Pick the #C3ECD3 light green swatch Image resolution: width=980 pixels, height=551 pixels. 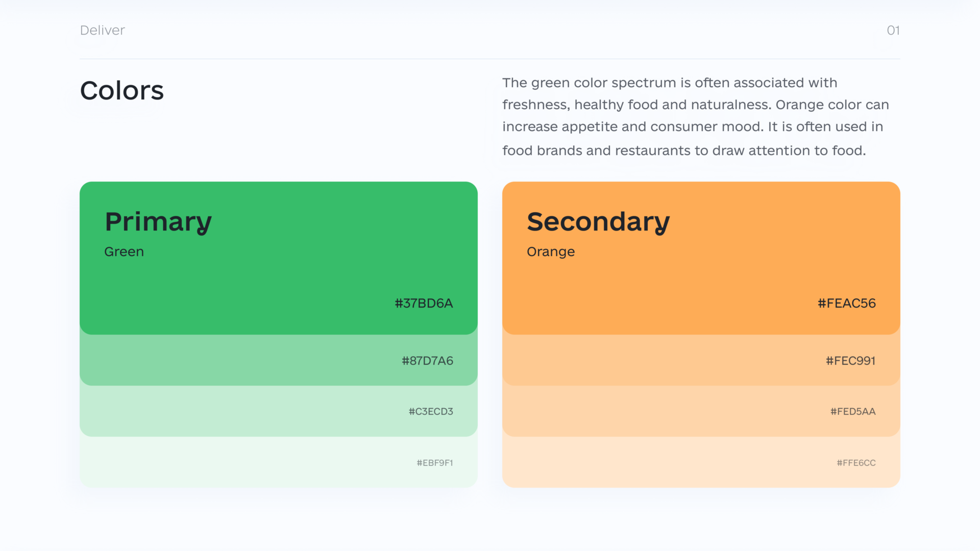pyautogui.click(x=279, y=411)
